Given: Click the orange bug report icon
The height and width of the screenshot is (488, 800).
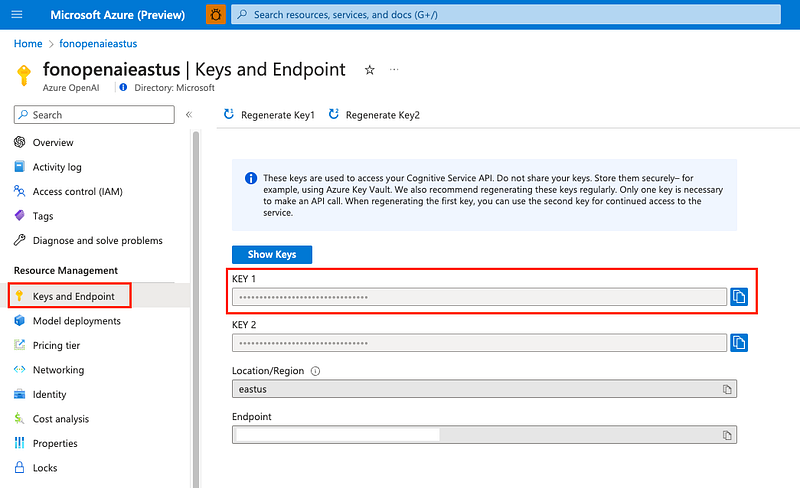Looking at the screenshot, I should 216,15.
